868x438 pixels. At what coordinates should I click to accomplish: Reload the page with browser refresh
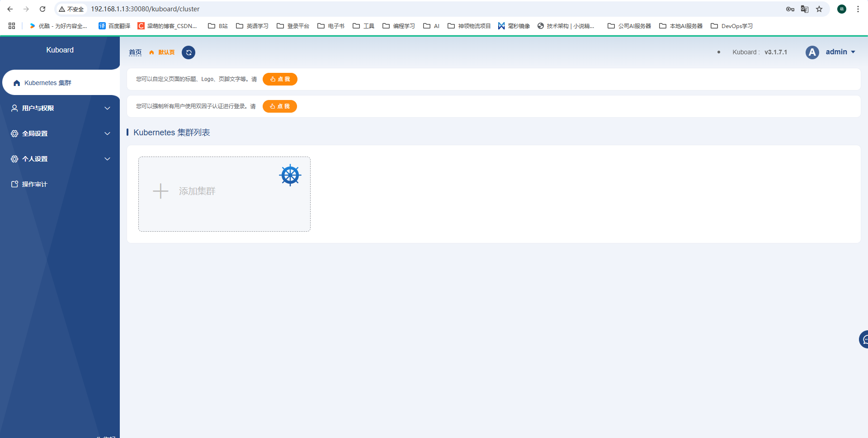(x=42, y=9)
